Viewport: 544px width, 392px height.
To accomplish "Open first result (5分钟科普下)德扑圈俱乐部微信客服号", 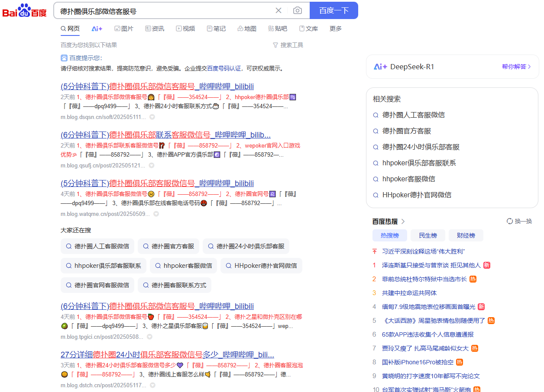I will (157, 86).
